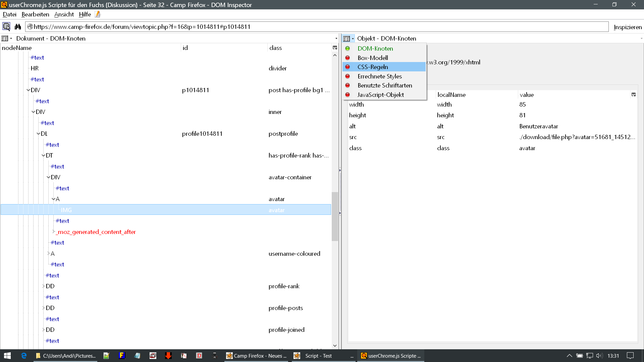644x362 pixels.
Task: Open the document viewer list icon
Action: 5,39
